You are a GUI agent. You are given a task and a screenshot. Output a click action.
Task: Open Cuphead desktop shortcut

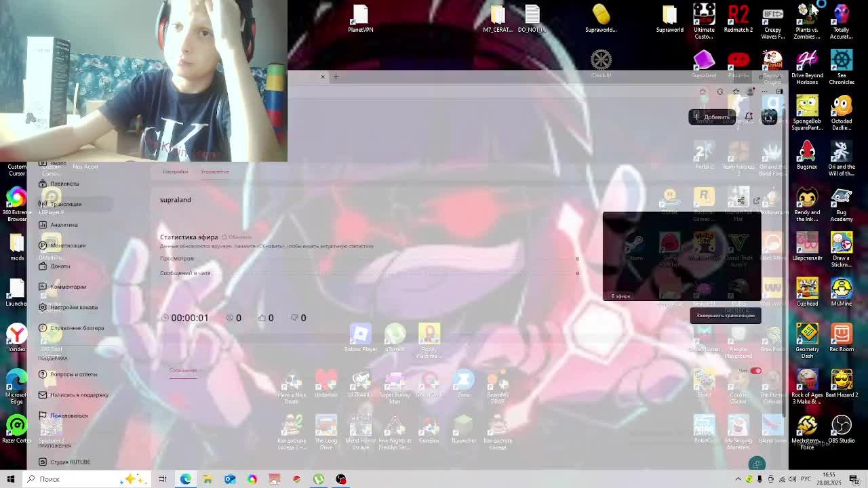tap(807, 292)
